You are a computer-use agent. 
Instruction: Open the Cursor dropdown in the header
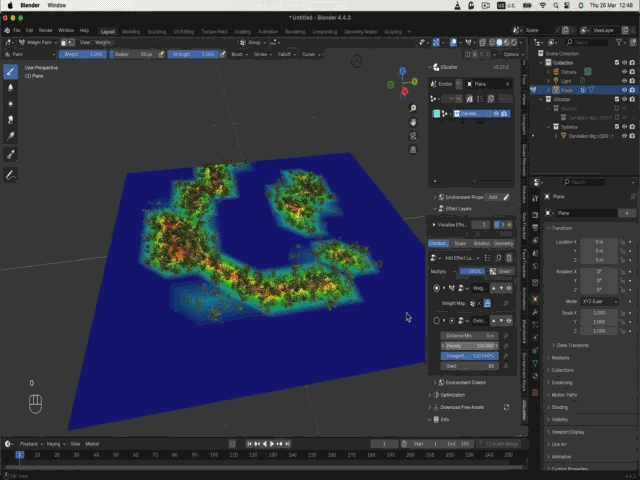click(311, 54)
